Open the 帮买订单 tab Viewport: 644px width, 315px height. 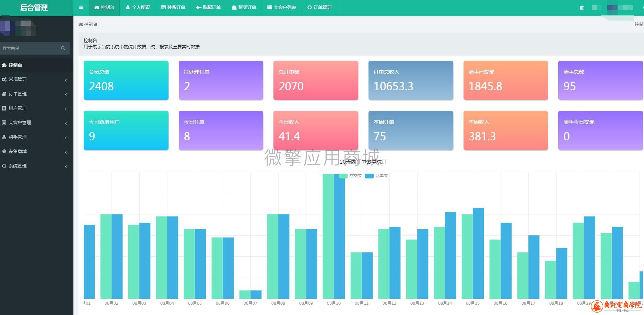pyautogui.click(x=244, y=7)
